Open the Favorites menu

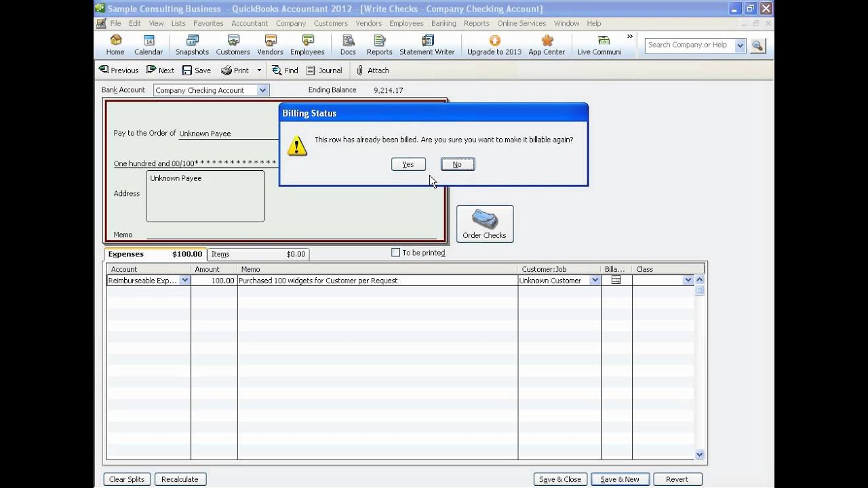pyautogui.click(x=208, y=23)
